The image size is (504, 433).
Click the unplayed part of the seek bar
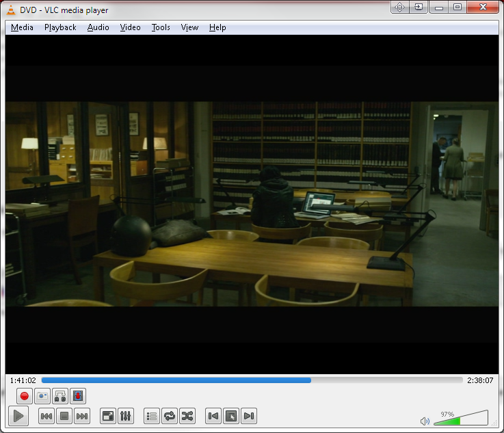pos(386,380)
